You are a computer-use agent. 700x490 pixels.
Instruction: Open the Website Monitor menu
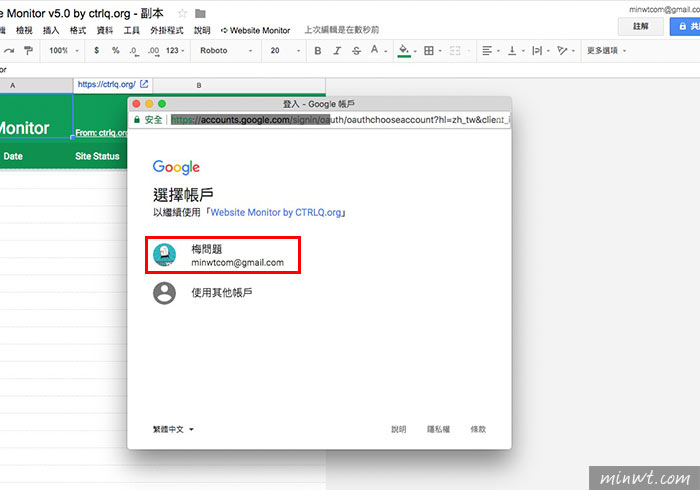255,30
